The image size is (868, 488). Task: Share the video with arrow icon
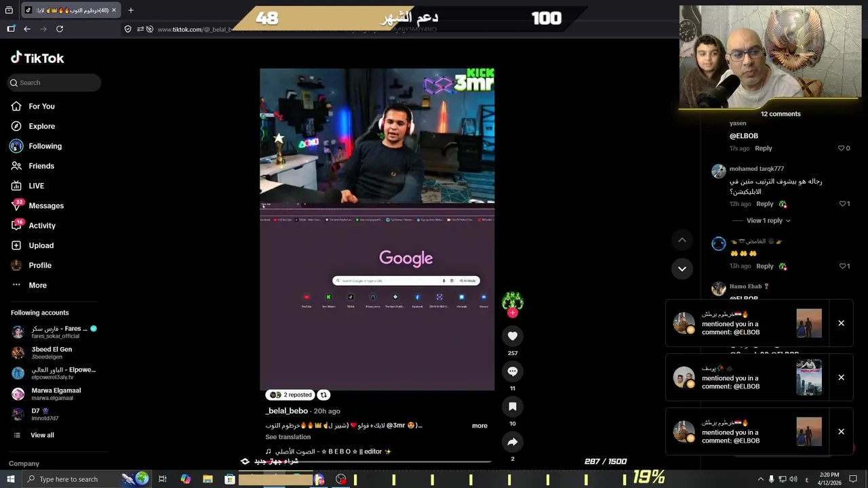click(x=513, y=442)
